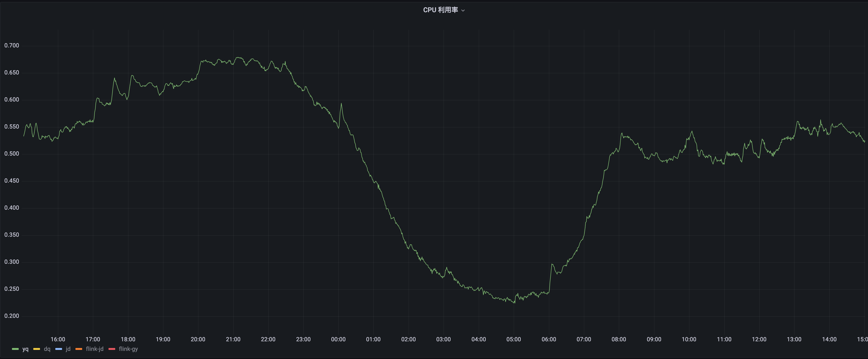
Task: Click the 0.700 y-axis tick label
Action: tap(12, 45)
